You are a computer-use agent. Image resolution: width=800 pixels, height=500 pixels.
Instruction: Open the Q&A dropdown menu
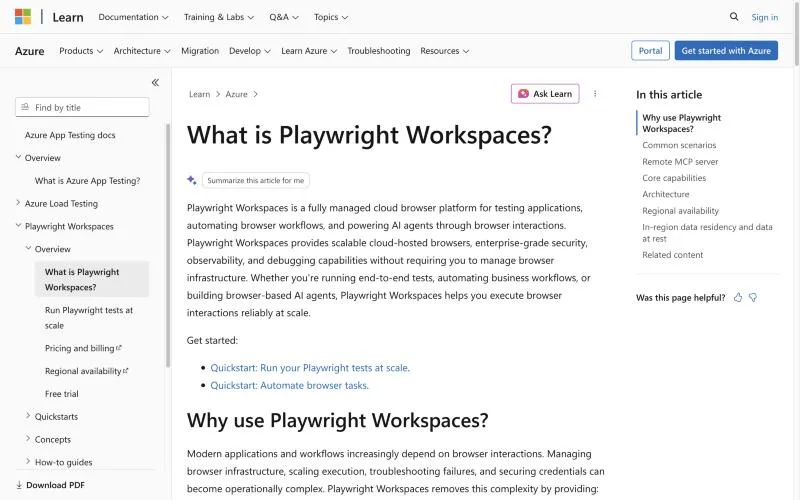(284, 17)
